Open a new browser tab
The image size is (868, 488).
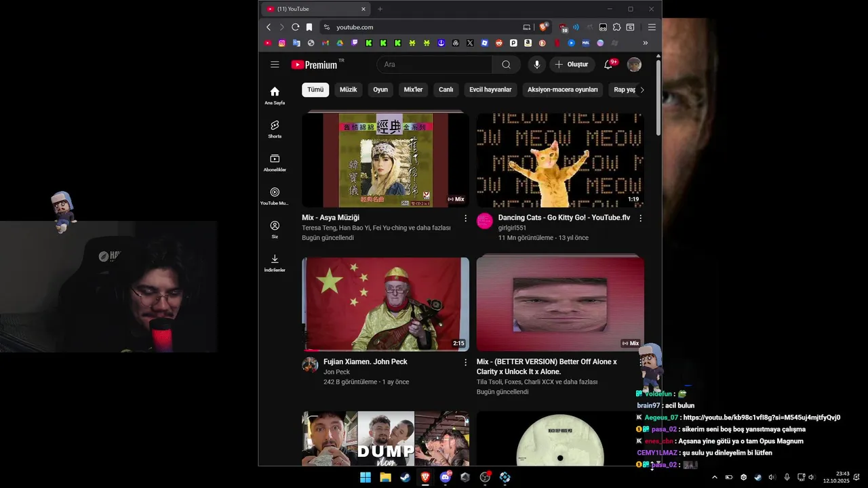(x=380, y=9)
